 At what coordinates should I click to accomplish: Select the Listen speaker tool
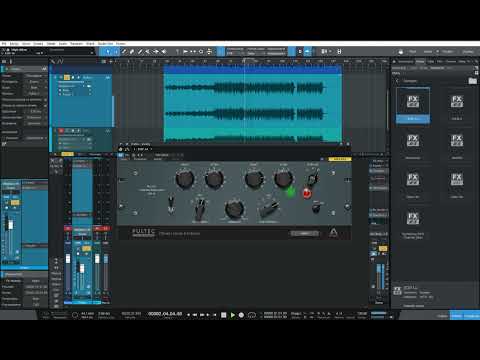pyautogui.click(x=164, y=51)
